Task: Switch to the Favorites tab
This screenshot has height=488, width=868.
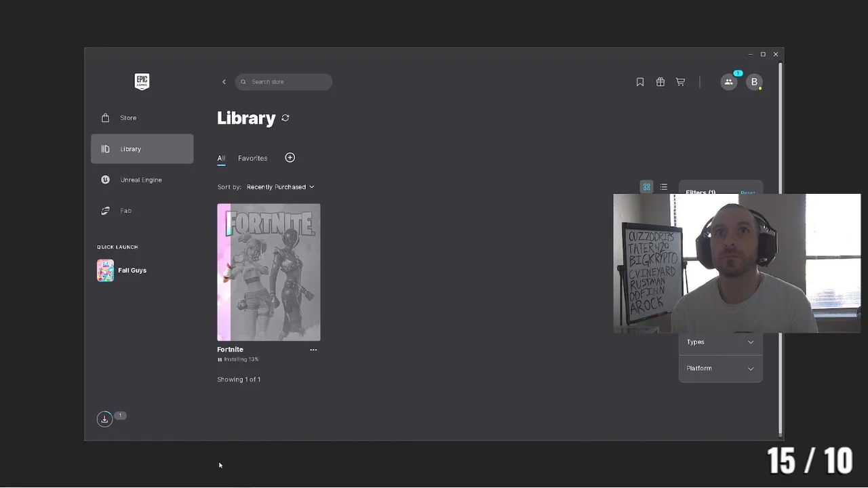Action: 252,158
